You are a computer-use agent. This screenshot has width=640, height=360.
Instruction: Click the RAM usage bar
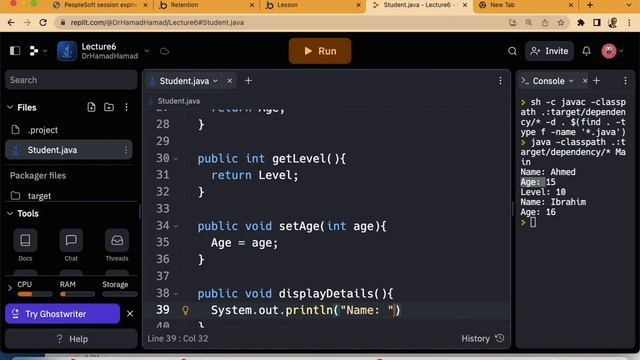[77, 294]
